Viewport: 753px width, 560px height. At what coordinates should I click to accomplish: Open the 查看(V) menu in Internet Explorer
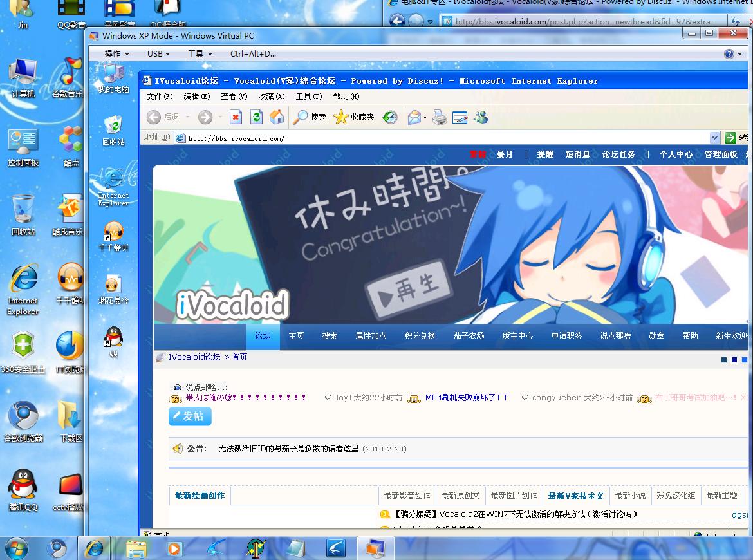(x=234, y=97)
